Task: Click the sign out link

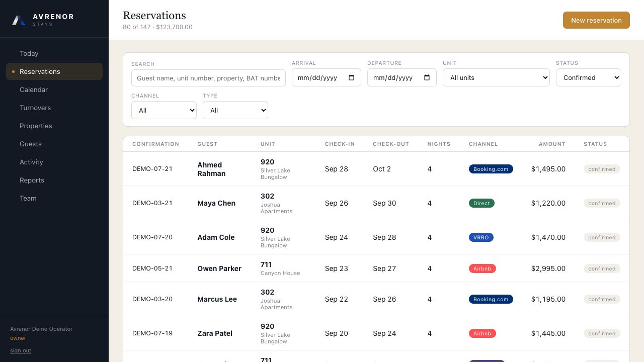Action: (21, 350)
